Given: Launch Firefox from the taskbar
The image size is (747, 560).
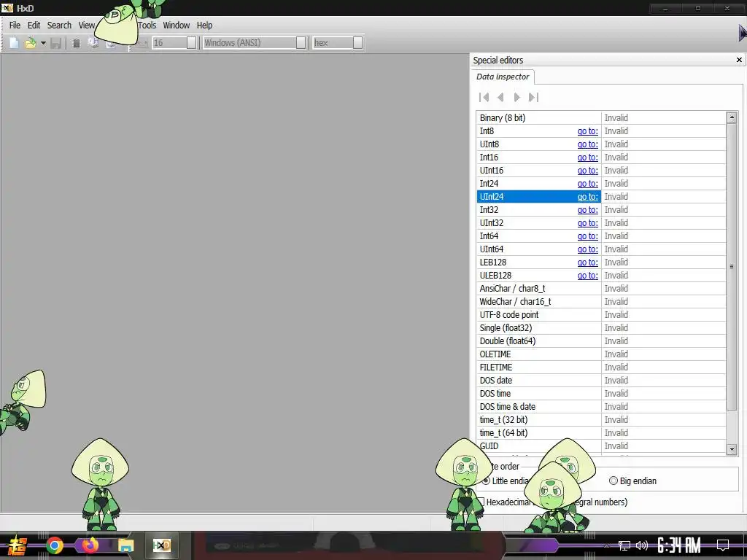Looking at the screenshot, I should pyautogui.click(x=90, y=545).
